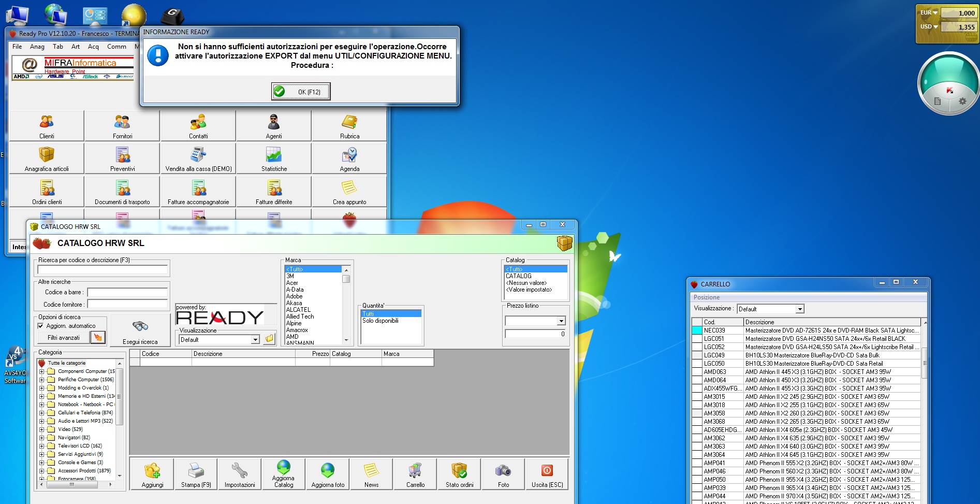
Task: Toggle checkbox for cart row AM3015
Action: point(697,397)
